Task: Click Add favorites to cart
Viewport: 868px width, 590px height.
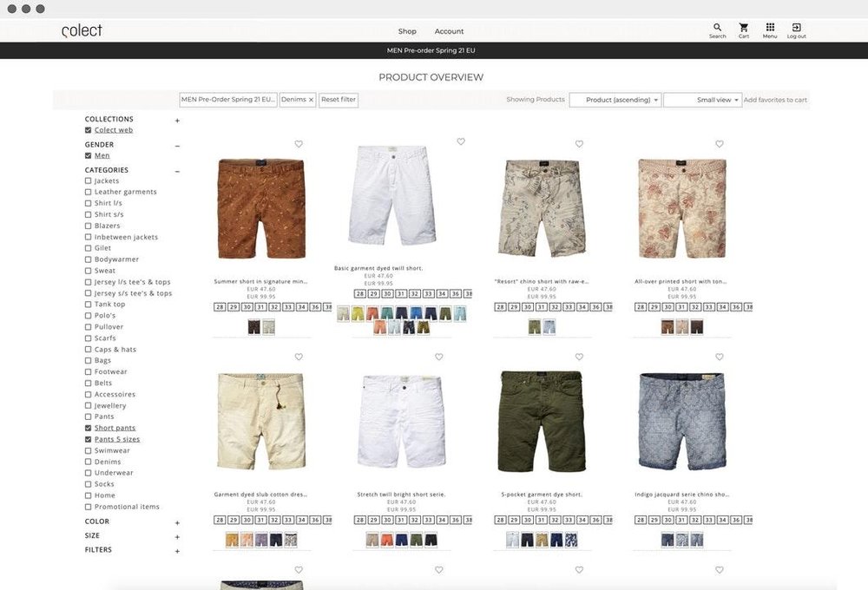Action: (x=773, y=99)
